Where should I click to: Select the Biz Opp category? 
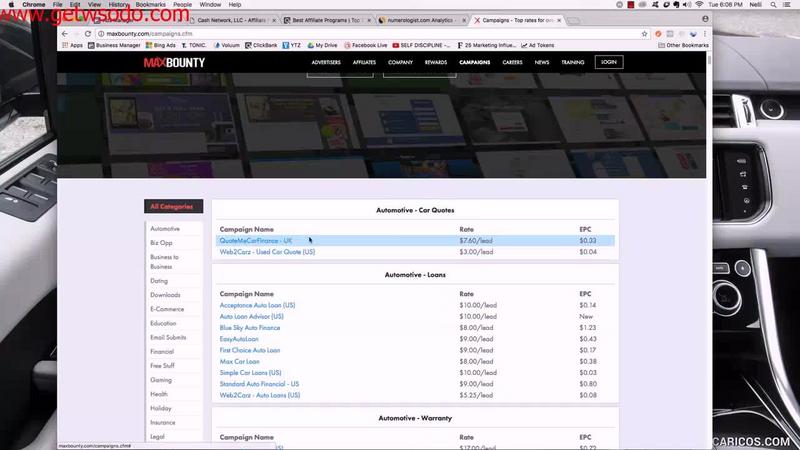pyautogui.click(x=161, y=243)
